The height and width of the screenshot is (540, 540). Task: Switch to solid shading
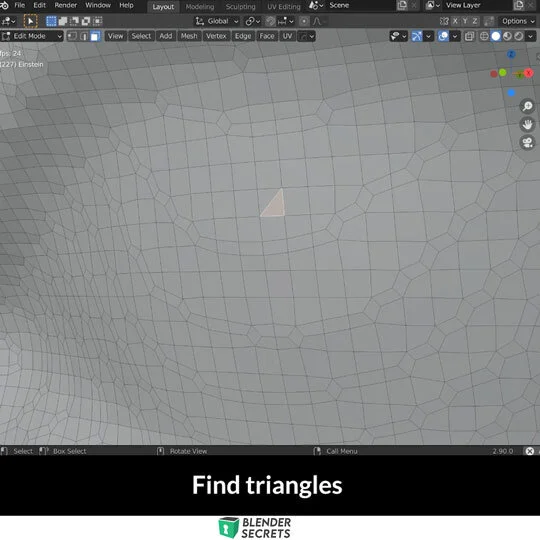point(496,36)
